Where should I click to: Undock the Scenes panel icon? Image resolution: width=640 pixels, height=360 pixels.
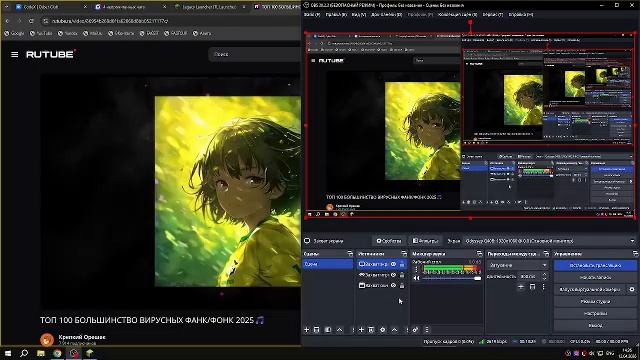[350, 253]
